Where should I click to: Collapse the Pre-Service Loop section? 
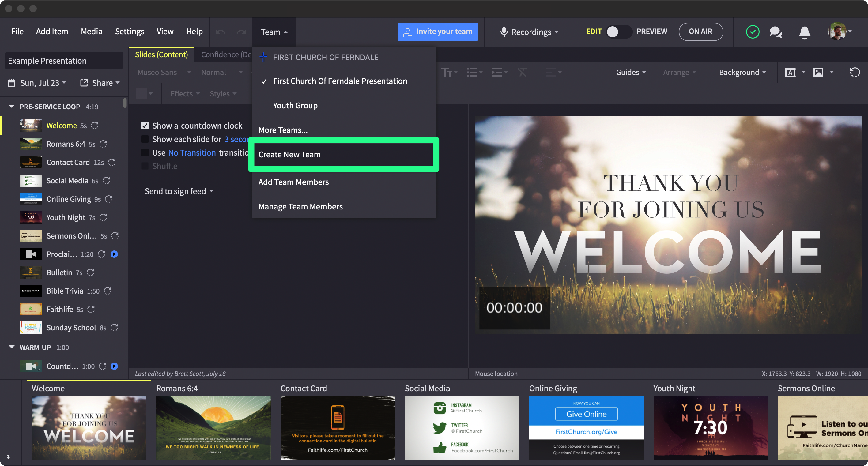click(11, 107)
